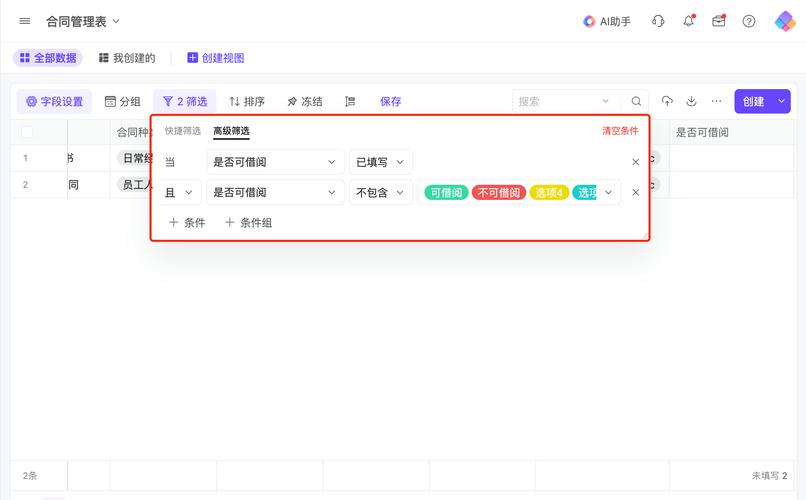Click the green 可借阅 tag

click(446, 193)
